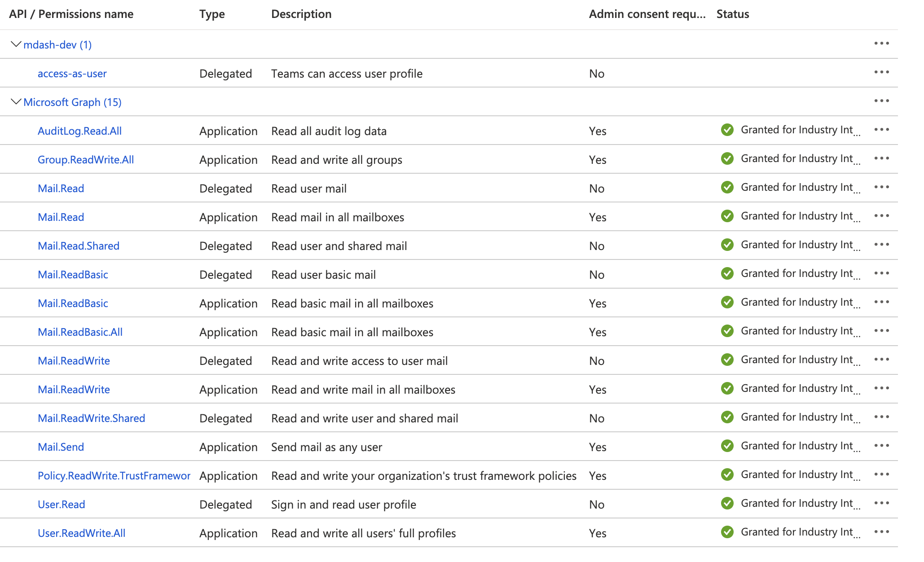Screen dimensions: 924x562
Task: Click the granted checkmark for delegated User.Read
Action: 727,503
